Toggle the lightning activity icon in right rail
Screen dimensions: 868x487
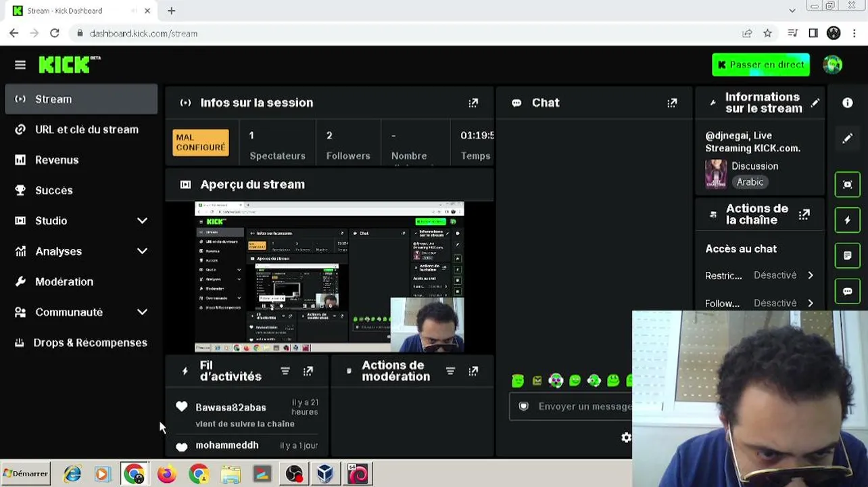pyautogui.click(x=848, y=220)
